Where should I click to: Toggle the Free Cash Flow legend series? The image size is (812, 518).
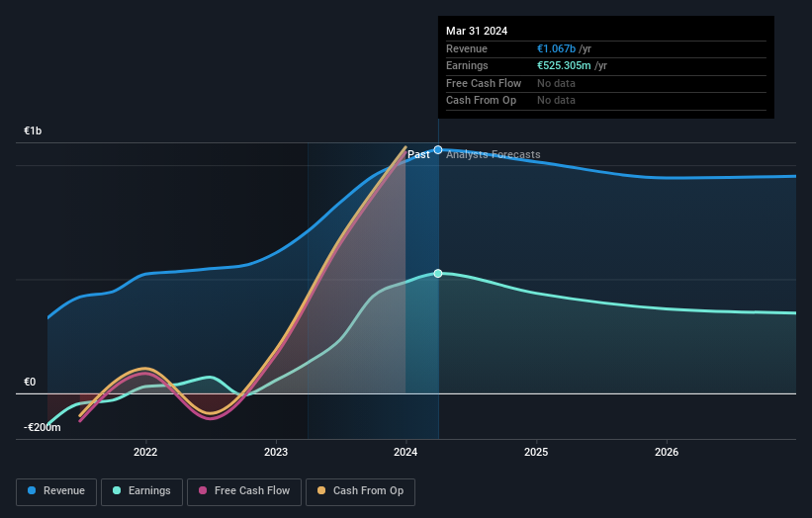[244, 491]
